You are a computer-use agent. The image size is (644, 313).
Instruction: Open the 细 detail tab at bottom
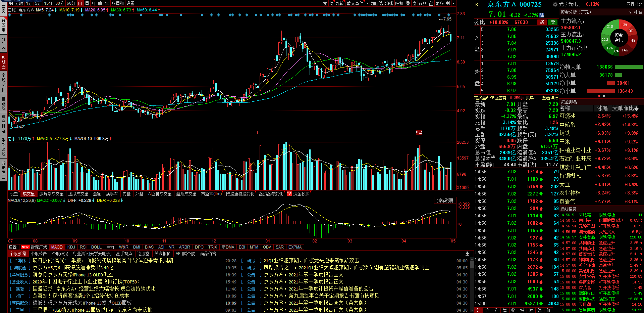tap(479, 310)
